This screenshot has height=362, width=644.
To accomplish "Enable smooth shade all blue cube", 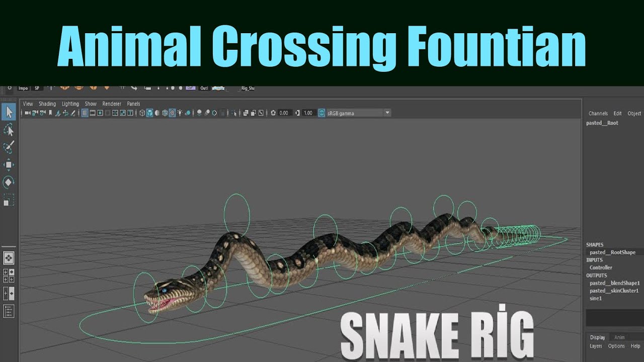I will [x=150, y=113].
